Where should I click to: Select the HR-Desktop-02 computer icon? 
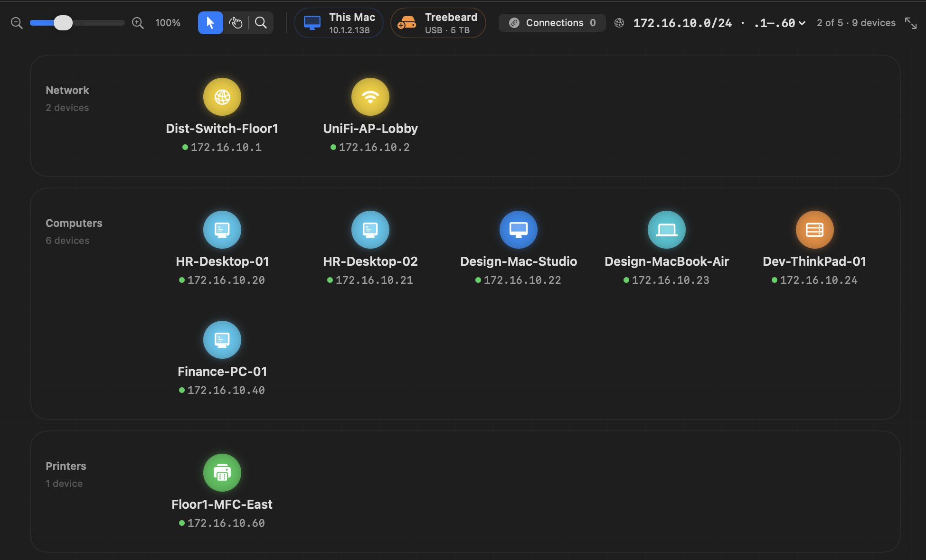click(370, 230)
